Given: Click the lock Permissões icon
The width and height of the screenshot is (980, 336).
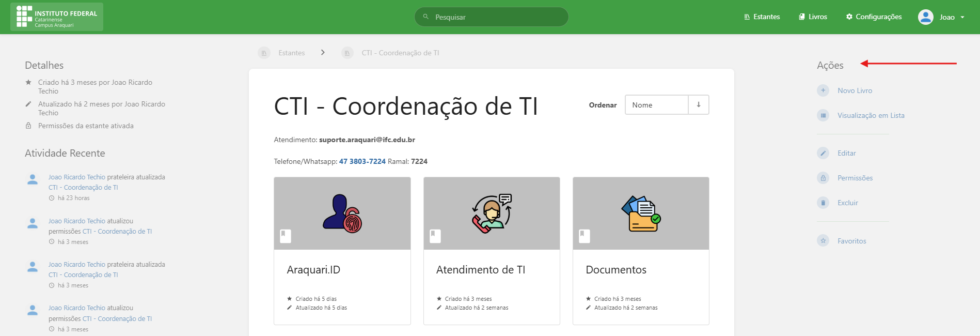Looking at the screenshot, I should (823, 178).
